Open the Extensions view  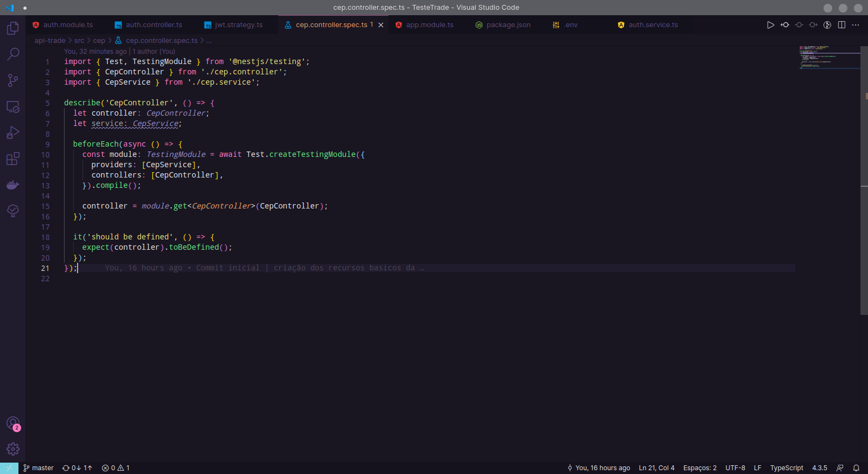pos(12,159)
